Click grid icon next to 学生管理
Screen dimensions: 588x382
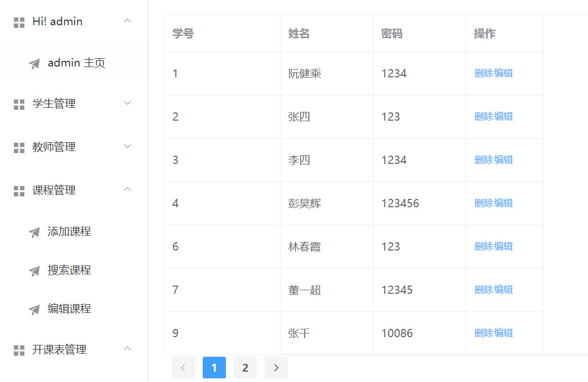point(19,105)
